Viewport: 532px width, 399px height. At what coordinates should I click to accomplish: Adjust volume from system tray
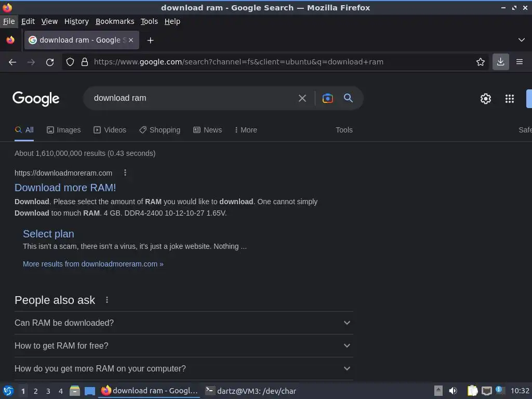click(x=453, y=391)
